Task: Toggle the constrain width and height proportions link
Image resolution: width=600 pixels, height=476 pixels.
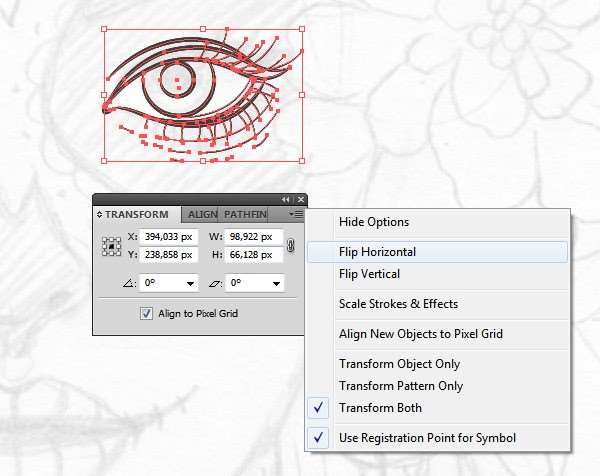Action: [291, 245]
